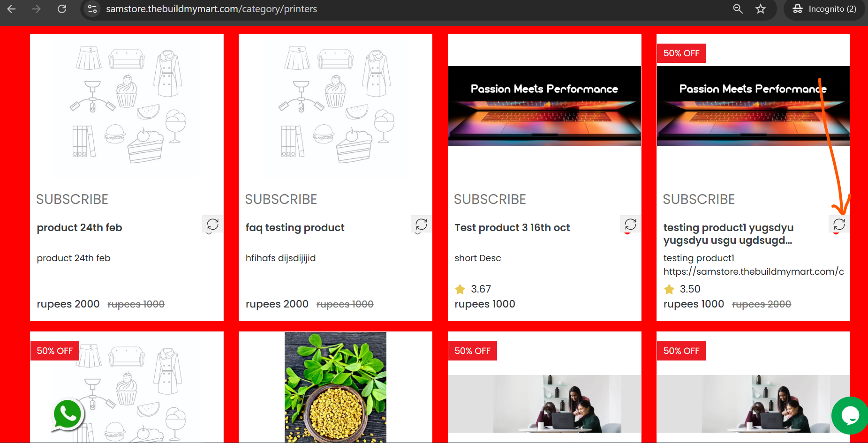Open the browser zoom magnifier icon
The height and width of the screenshot is (443, 868).
738,9
